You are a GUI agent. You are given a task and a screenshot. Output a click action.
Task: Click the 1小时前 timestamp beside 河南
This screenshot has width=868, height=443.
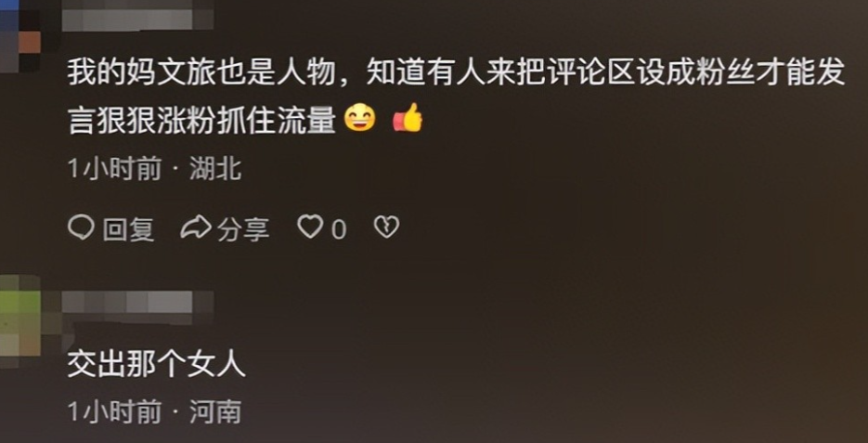[x=114, y=412]
